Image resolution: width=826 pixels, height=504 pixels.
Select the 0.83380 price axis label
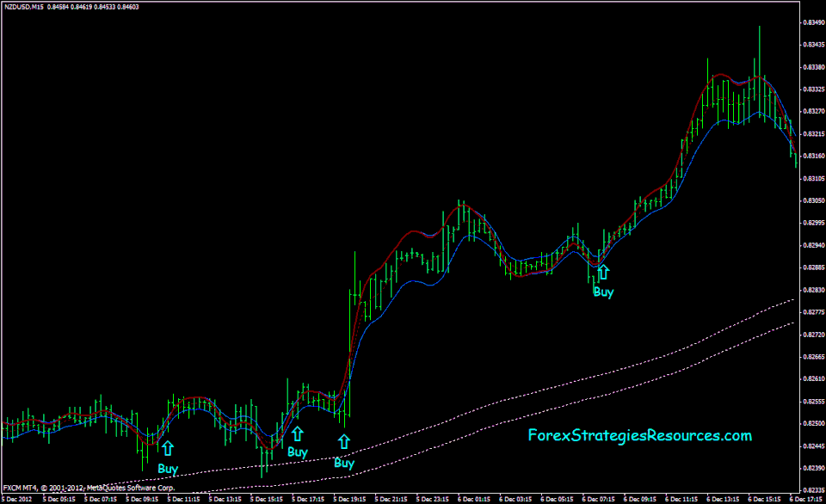[x=814, y=67]
